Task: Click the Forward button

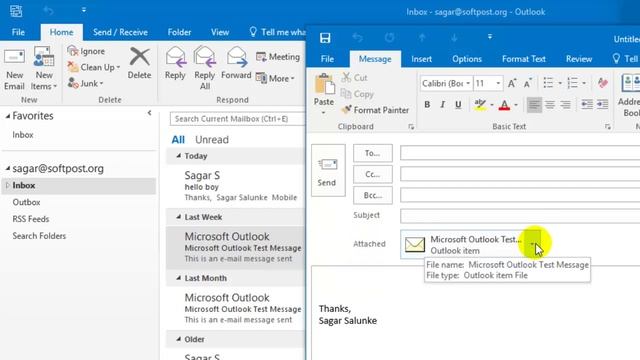Action: [236, 63]
